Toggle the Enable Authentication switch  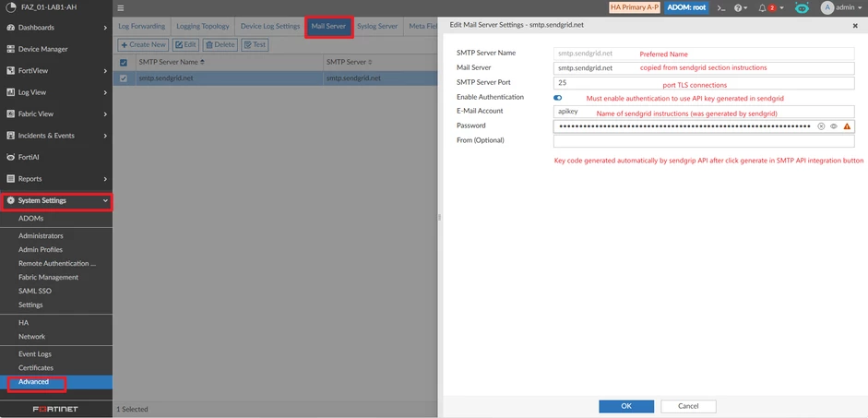pos(557,98)
